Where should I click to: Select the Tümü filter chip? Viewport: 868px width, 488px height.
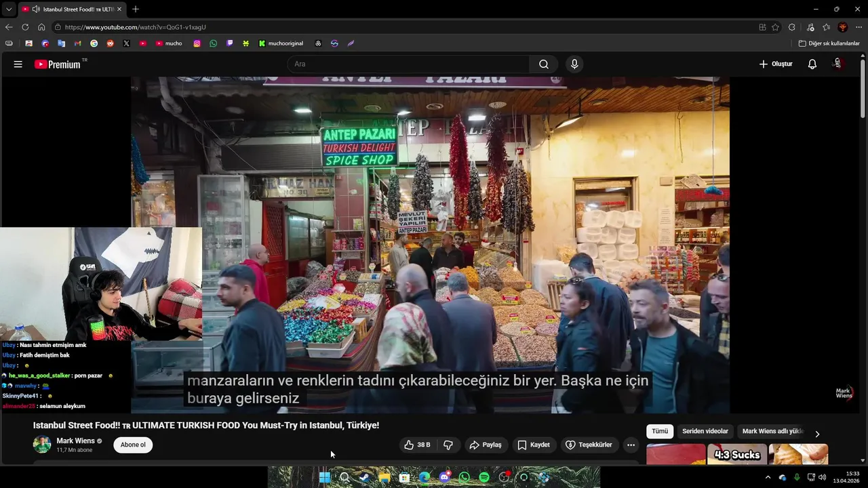pos(660,431)
